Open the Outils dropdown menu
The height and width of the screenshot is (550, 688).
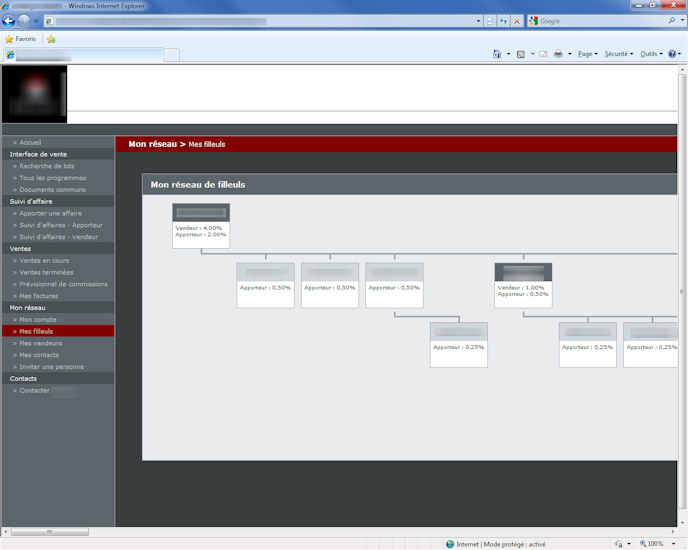click(x=651, y=54)
